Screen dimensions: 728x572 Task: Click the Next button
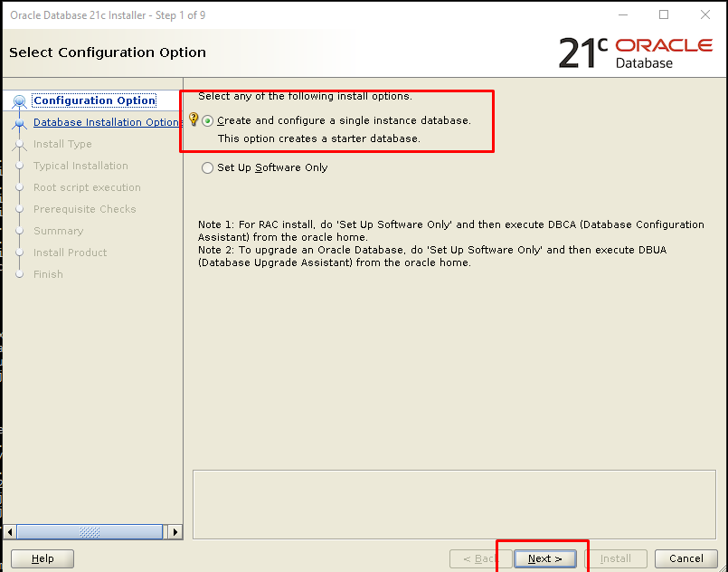[545, 558]
